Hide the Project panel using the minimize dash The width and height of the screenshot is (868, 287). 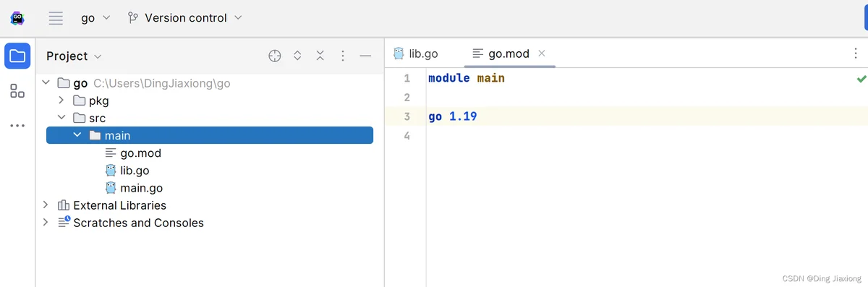365,56
